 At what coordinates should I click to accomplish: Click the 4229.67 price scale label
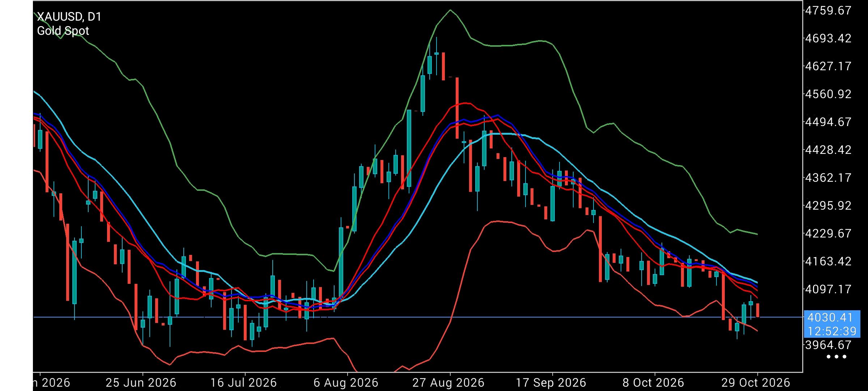[x=828, y=233]
